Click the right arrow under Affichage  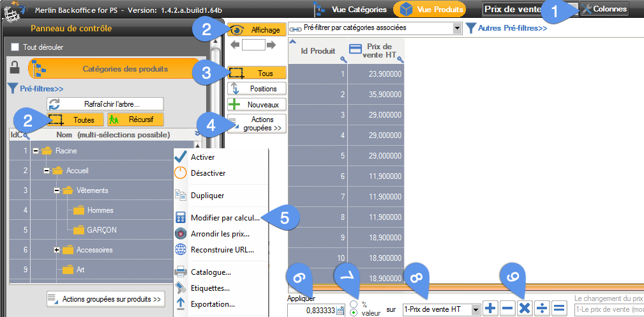point(271,45)
